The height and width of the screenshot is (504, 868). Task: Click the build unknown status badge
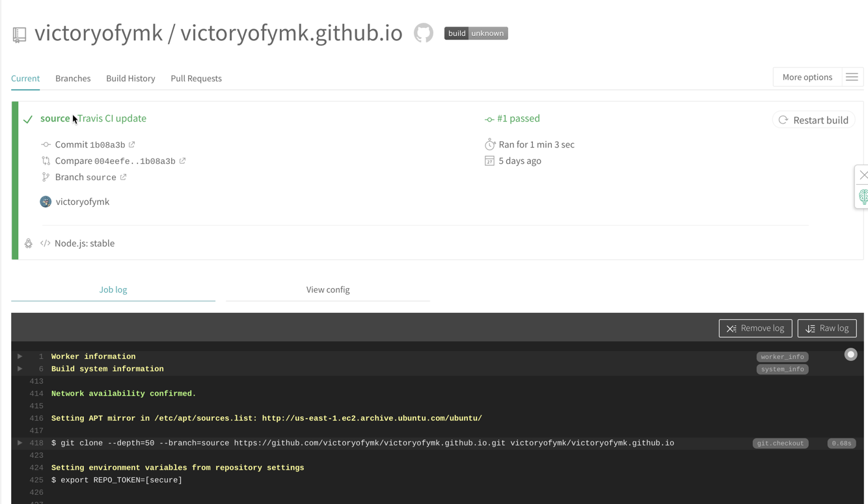476,33
